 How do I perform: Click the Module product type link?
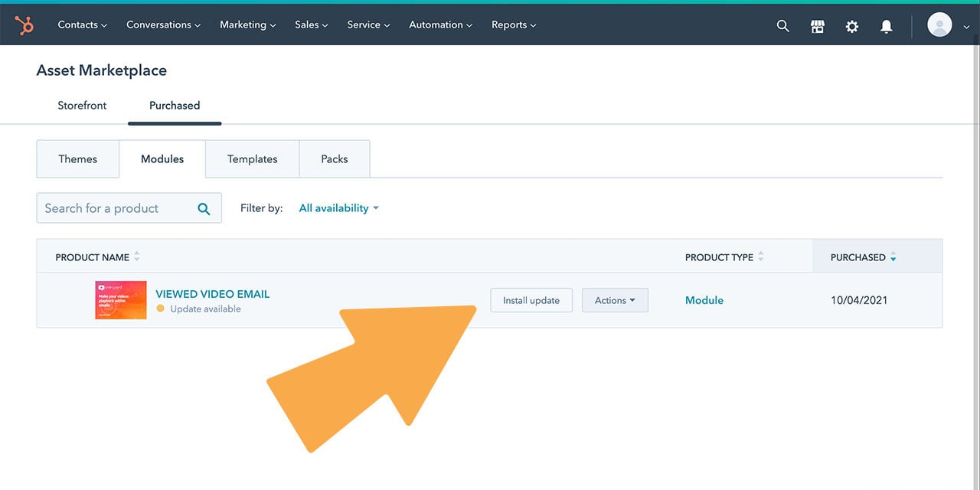click(704, 300)
